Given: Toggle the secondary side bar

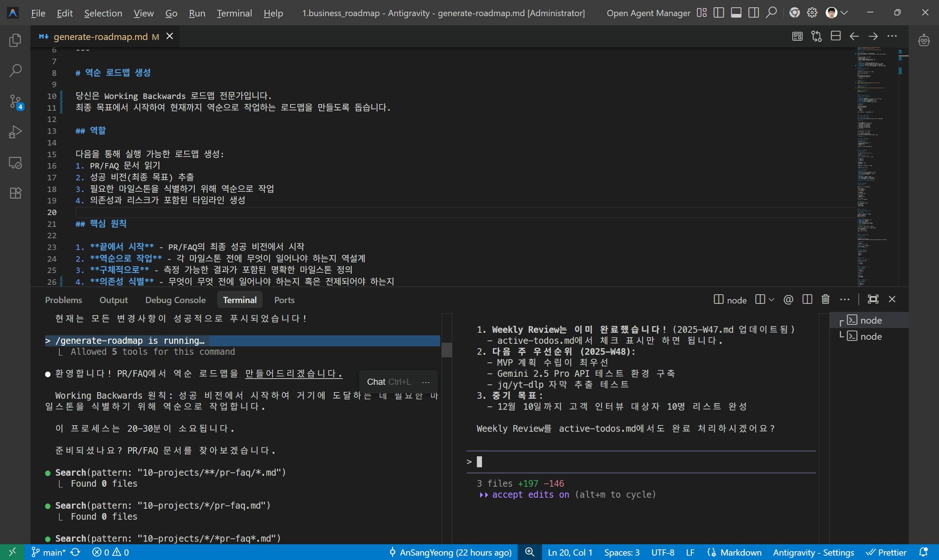Looking at the screenshot, I should (x=753, y=12).
